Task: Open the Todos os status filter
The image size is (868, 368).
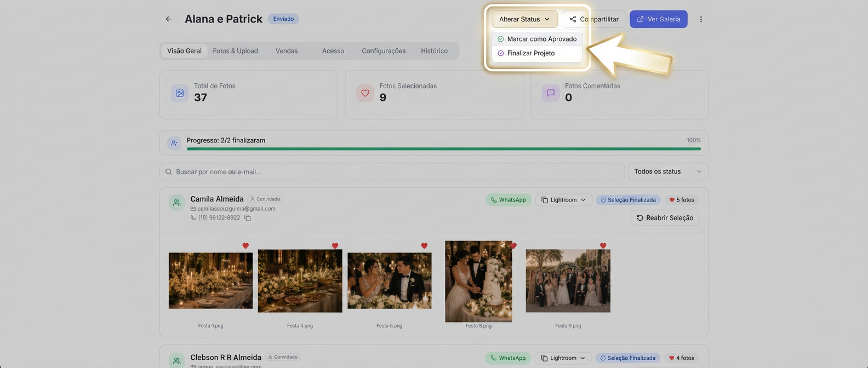Action: 668,172
